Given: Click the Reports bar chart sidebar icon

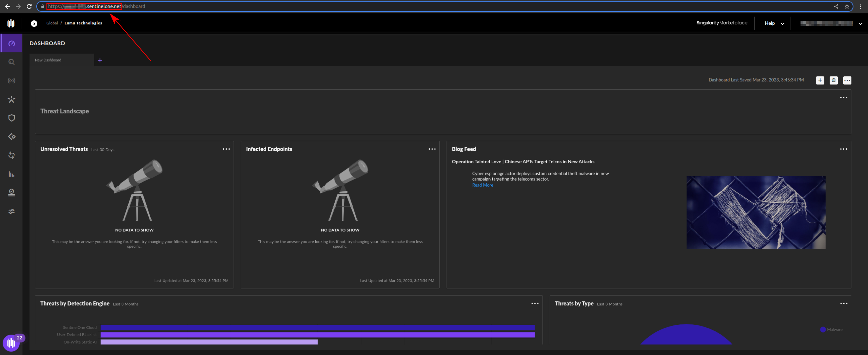Looking at the screenshot, I should click(x=11, y=174).
